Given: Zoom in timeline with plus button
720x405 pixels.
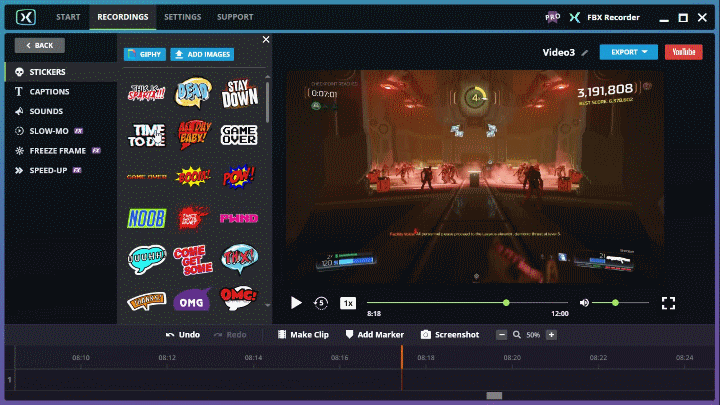Looking at the screenshot, I should [x=551, y=335].
